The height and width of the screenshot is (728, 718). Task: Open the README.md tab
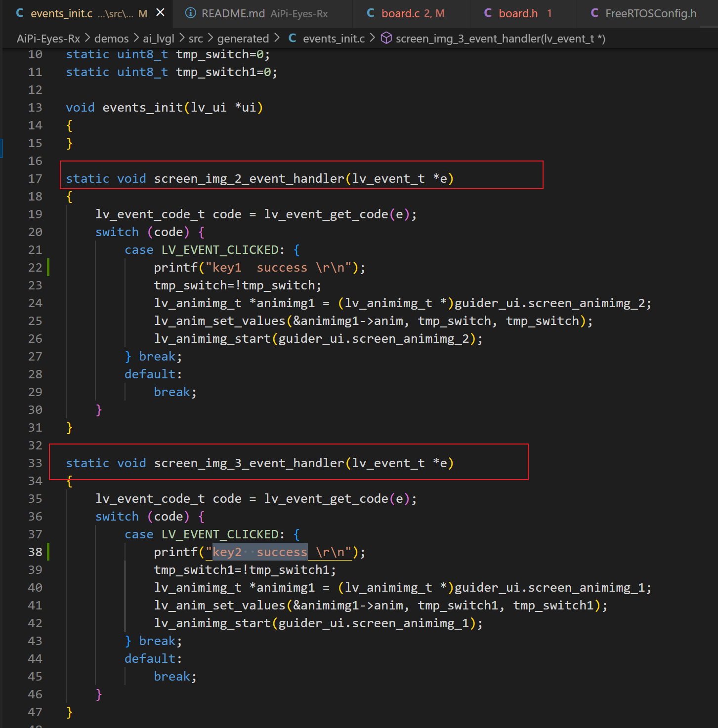point(263,13)
